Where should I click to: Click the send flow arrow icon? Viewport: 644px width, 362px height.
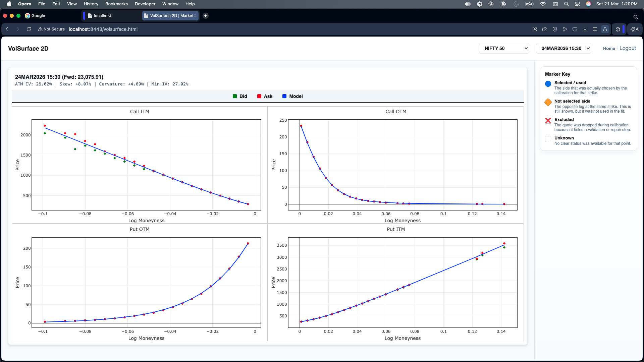[565, 29]
